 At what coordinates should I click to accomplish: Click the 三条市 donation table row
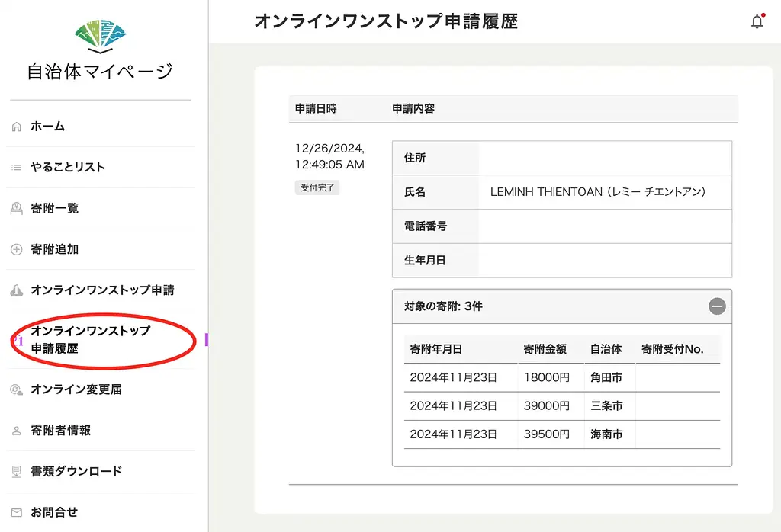608,406
